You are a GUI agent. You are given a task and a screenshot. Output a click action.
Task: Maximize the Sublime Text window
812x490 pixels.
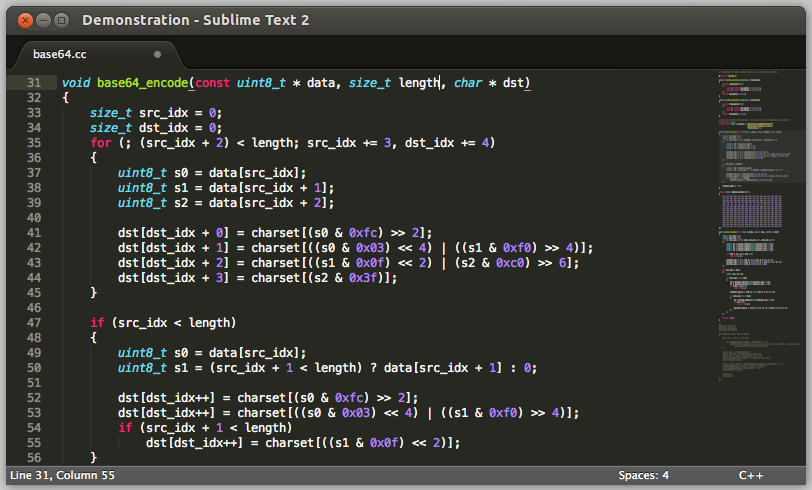pyautogui.click(x=62, y=20)
